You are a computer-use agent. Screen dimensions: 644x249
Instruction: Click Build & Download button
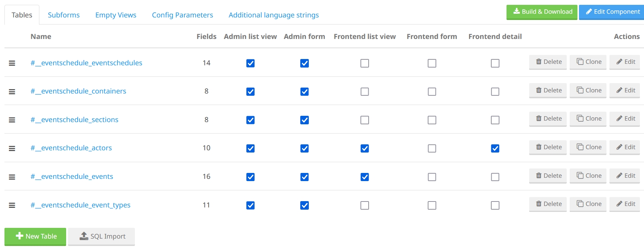(x=542, y=12)
